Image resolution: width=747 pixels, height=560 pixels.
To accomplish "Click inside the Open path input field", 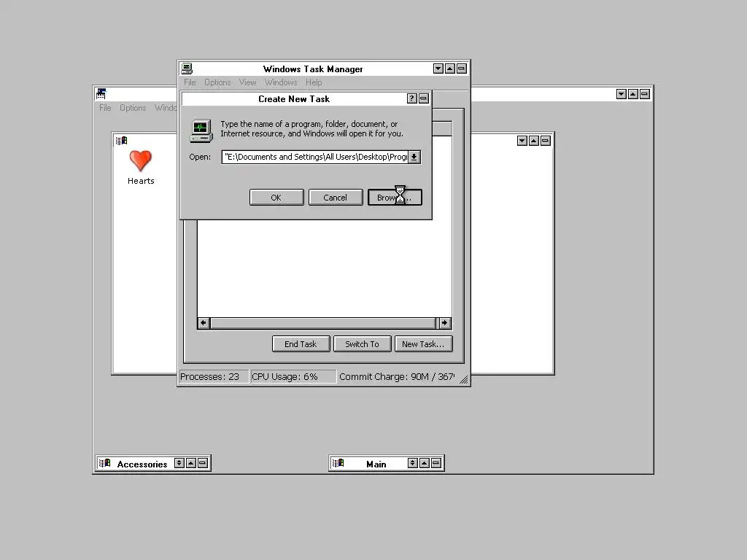I will click(315, 157).
